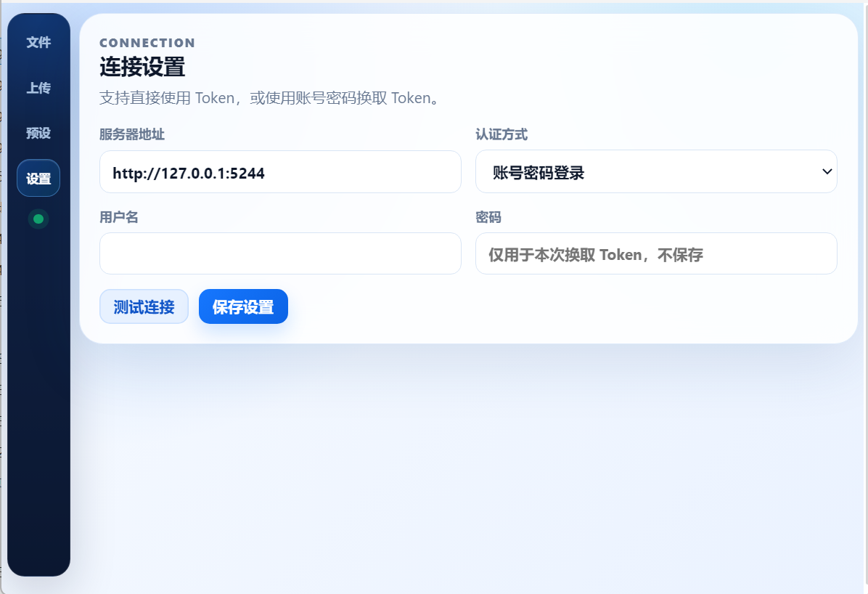868x594 pixels.
Task: Select the 设置 sidebar tab
Action: (x=38, y=179)
